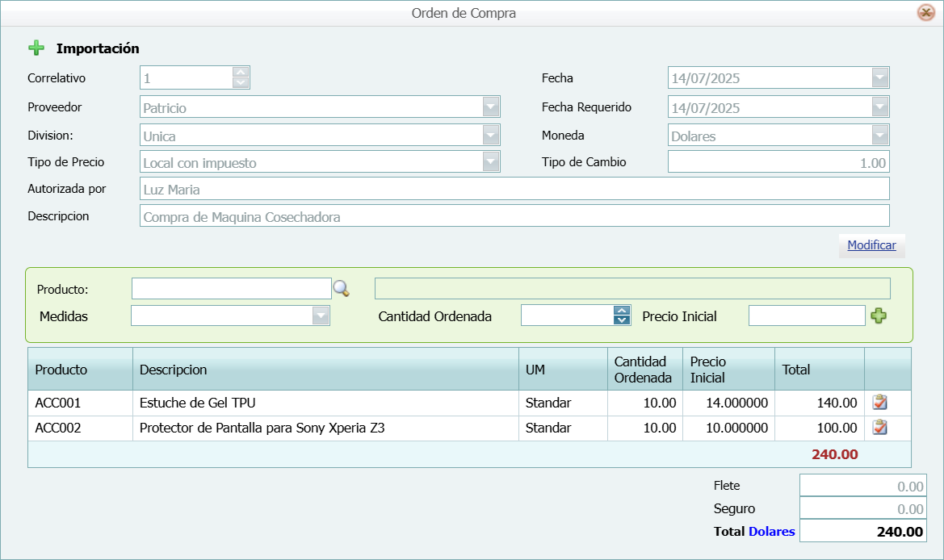
Task: Edit the ACC002 row using its icon
Action: (x=880, y=428)
